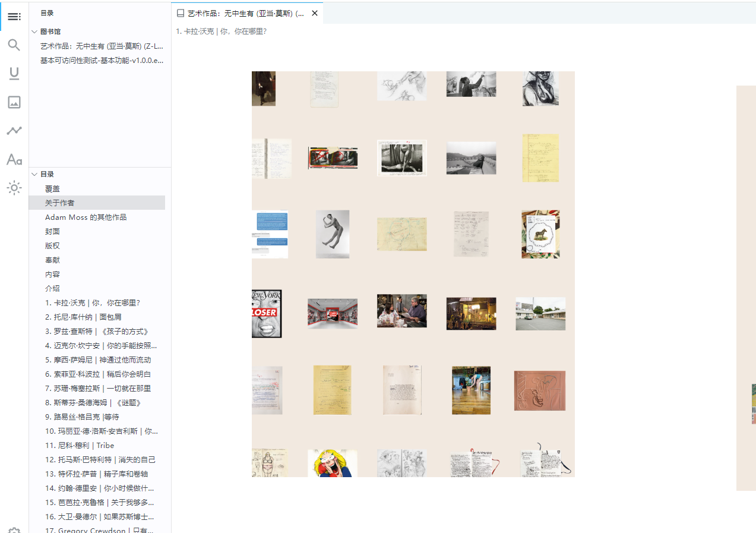Image resolution: width=756 pixels, height=533 pixels.
Task: Open the font settings Aa icon
Action: click(x=14, y=159)
